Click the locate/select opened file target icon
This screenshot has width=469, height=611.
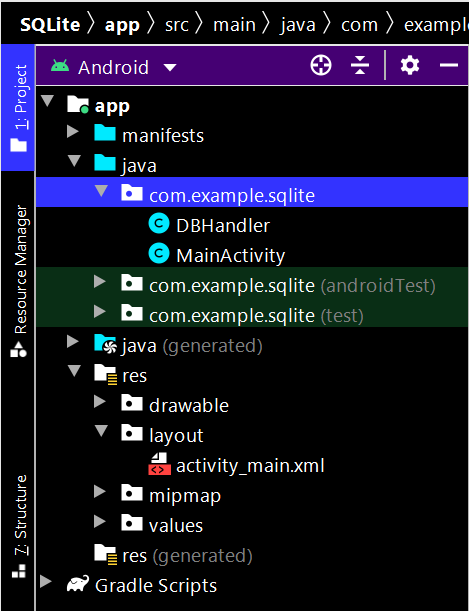coord(321,65)
